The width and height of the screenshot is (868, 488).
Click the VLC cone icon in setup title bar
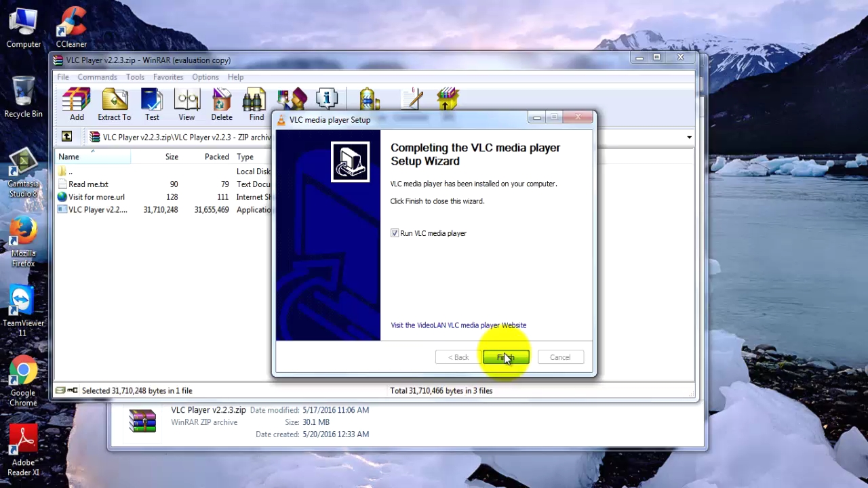click(281, 120)
